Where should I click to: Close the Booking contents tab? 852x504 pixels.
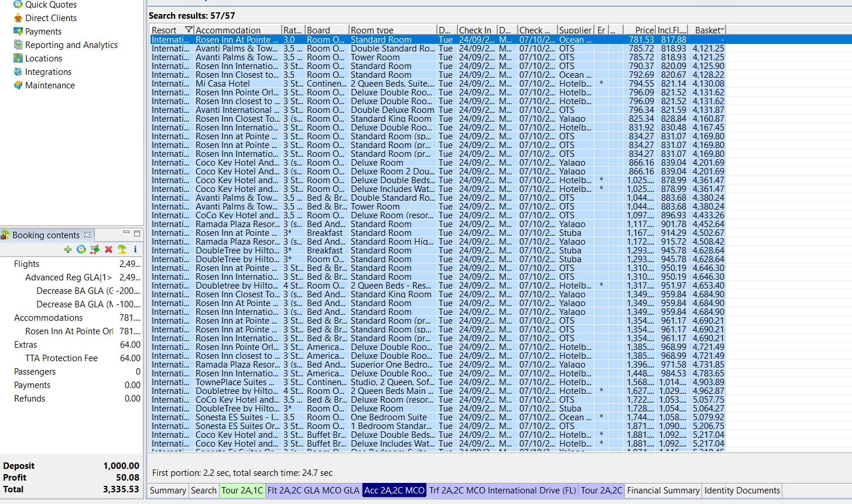tap(87, 235)
